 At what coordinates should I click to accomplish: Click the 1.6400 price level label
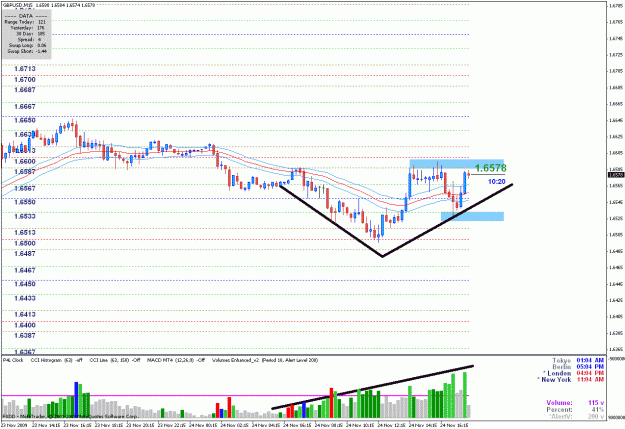(25, 325)
